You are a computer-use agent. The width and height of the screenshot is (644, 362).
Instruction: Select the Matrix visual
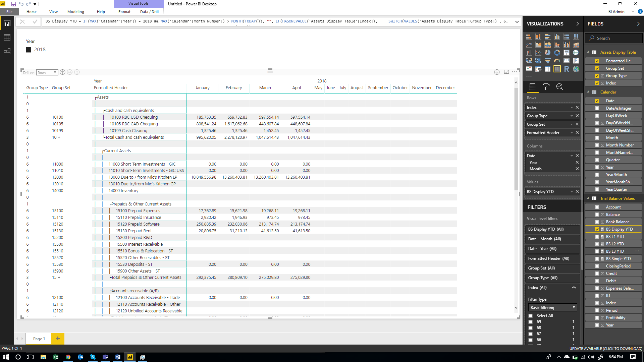tap(557, 69)
